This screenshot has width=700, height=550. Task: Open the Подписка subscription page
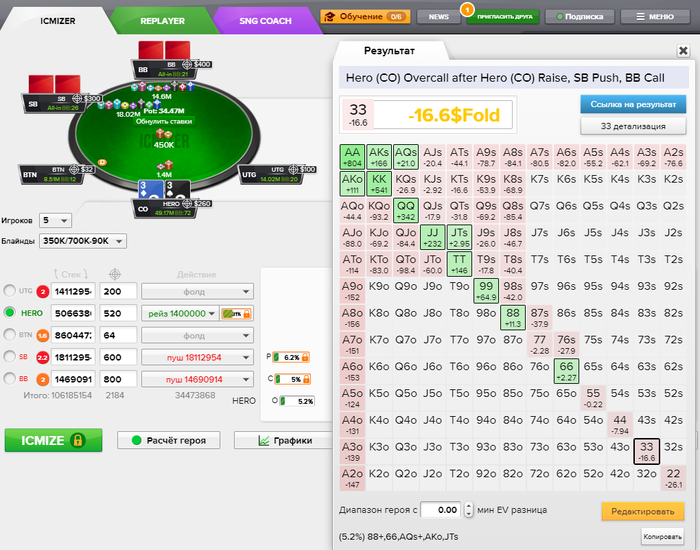coord(580,17)
